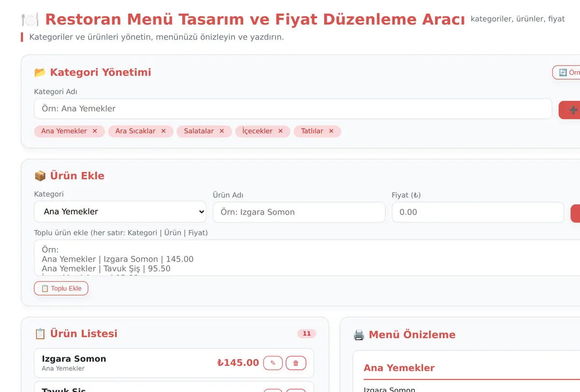Remove the İçecekler category chip
580x392 pixels.
[x=280, y=131]
